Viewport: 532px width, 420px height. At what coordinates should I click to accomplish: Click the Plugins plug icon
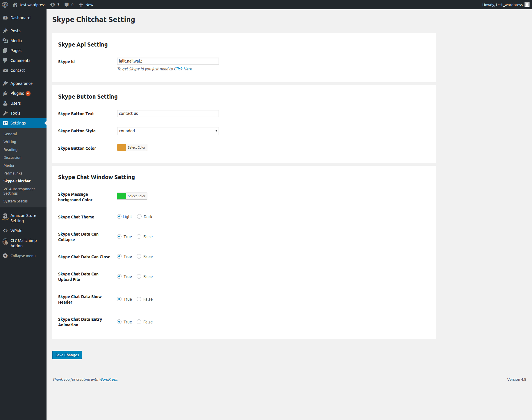pos(5,93)
